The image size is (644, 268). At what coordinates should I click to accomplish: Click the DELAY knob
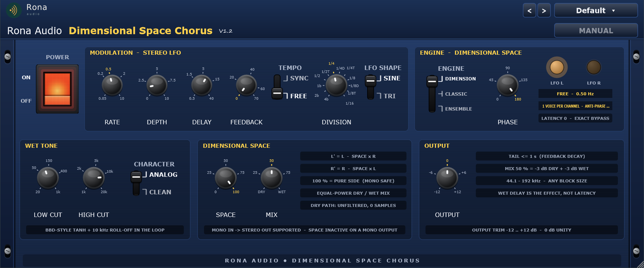[x=202, y=85]
